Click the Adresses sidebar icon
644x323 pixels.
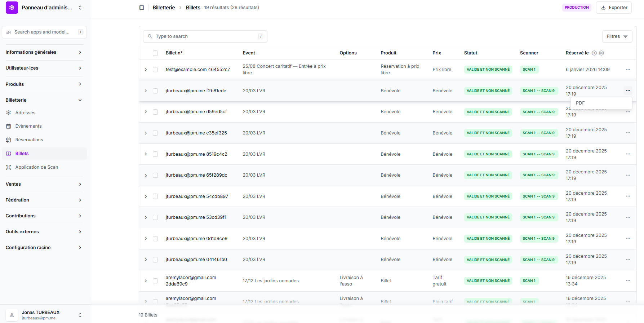coord(9,113)
